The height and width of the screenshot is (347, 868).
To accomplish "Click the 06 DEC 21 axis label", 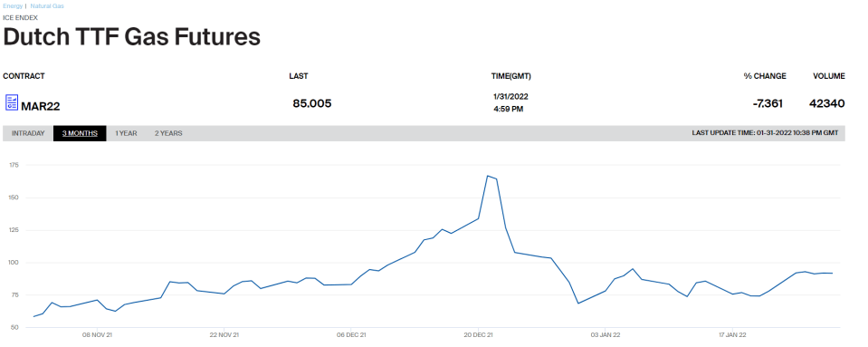I will [x=351, y=335].
